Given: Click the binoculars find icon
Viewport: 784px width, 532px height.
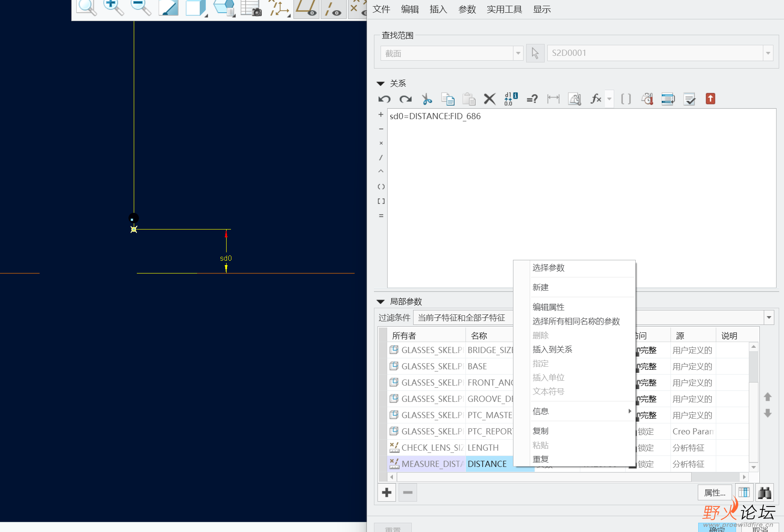Looking at the screenshot, I should pyautogui.click(x=765, y=492).
